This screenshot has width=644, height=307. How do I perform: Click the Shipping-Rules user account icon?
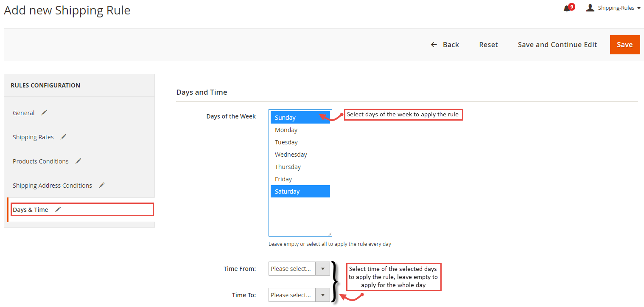tap(590, 8)
